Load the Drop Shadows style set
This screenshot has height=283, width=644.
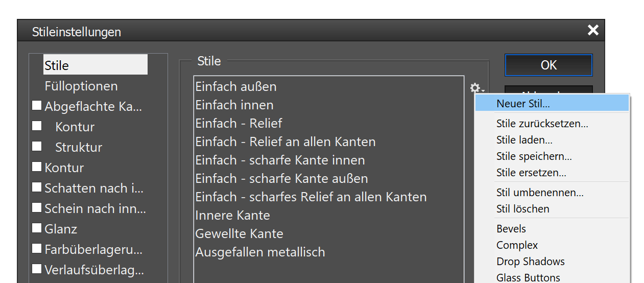pos(530,262)
